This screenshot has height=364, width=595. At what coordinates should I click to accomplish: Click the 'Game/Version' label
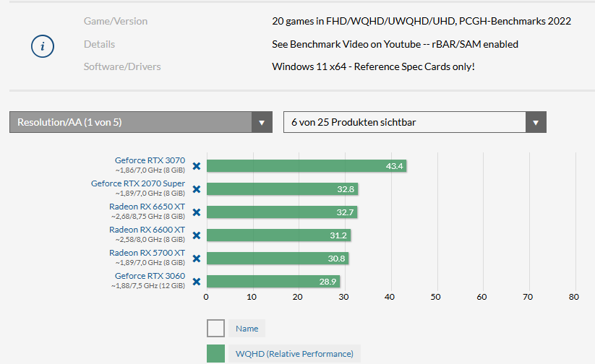(x=116, y=21)
